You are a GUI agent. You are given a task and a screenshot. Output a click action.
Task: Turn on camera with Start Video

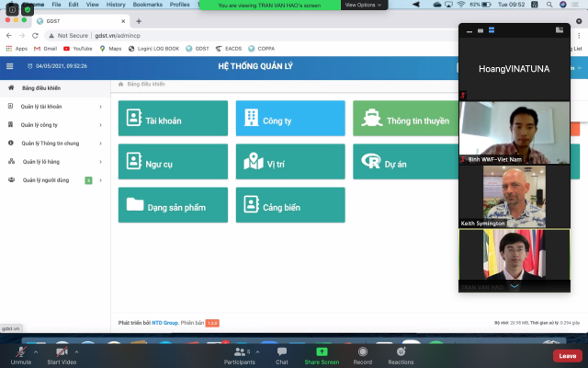(x=62, y=351)
